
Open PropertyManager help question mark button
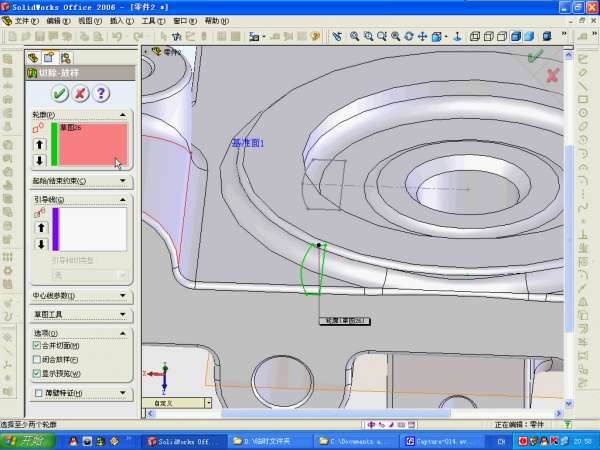coord(101,93)
